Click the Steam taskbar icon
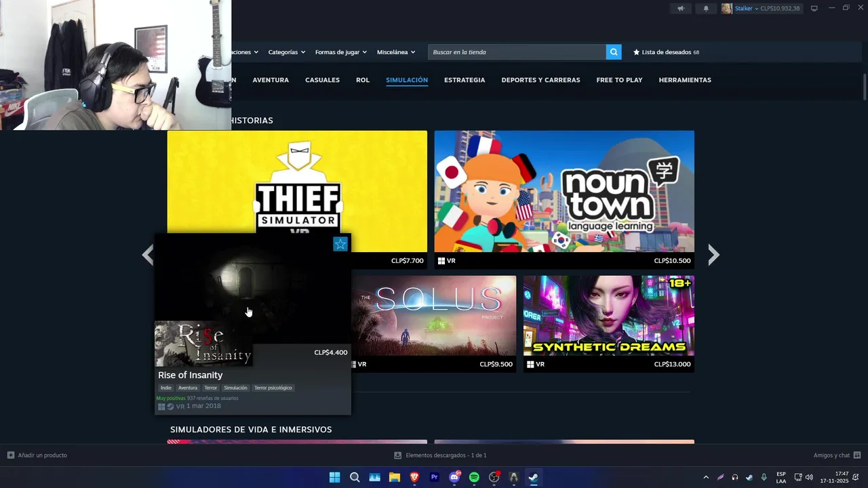868x488 pixels. [534, 477]
